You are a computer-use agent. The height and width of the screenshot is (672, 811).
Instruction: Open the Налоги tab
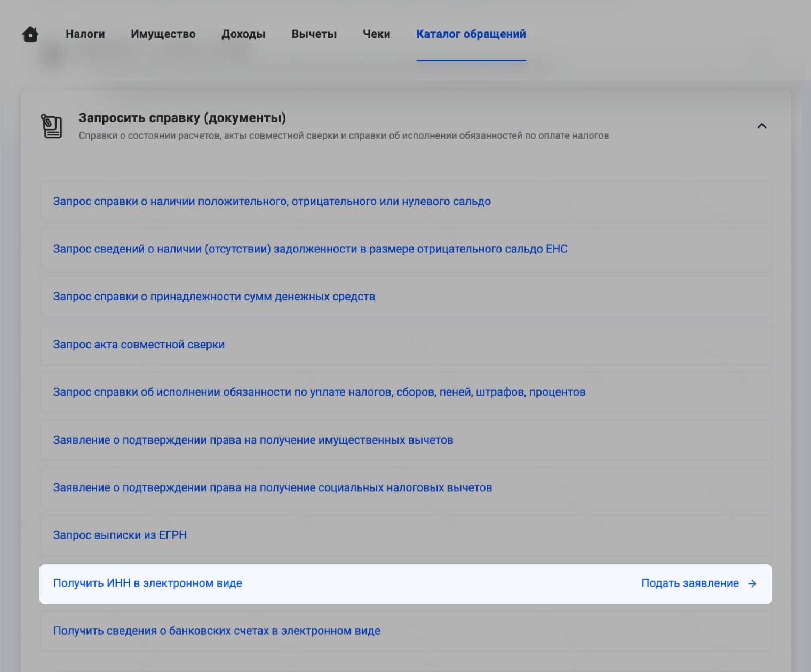[x=85, y=34]
